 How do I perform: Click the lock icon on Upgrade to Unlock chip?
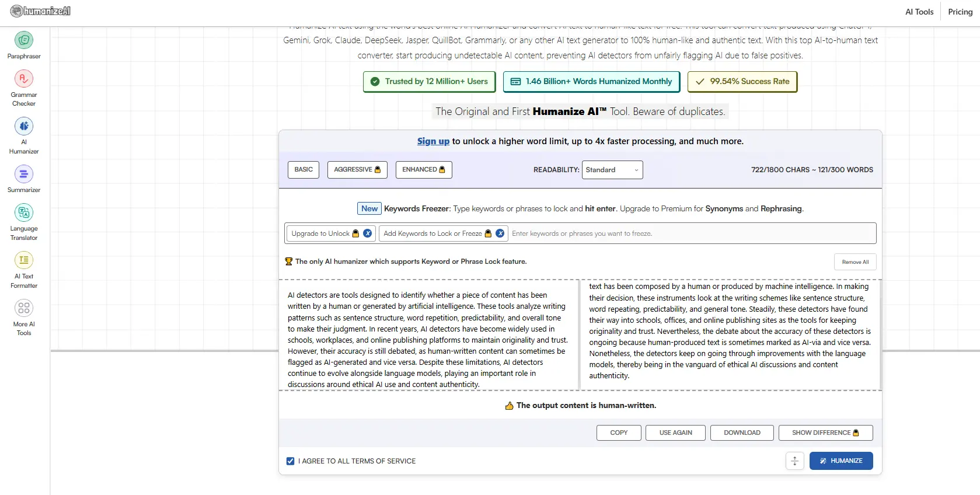coord(355,233)
